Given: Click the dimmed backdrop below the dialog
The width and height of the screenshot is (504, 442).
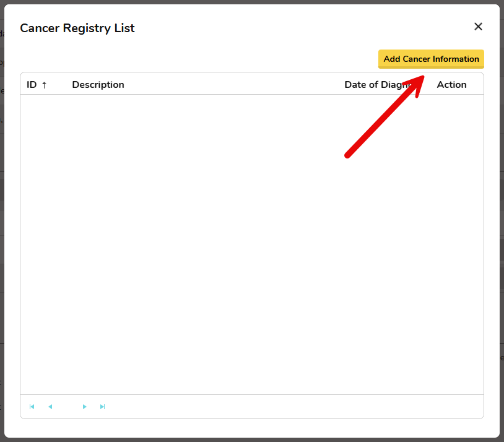Looking at the screenshot, I should click(x=248, y=440).
